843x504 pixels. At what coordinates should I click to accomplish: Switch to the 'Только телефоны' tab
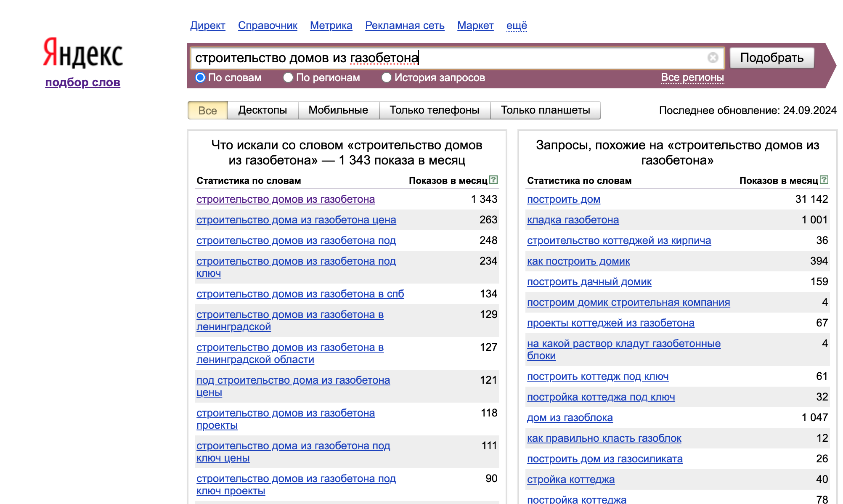tap(435, 110)
